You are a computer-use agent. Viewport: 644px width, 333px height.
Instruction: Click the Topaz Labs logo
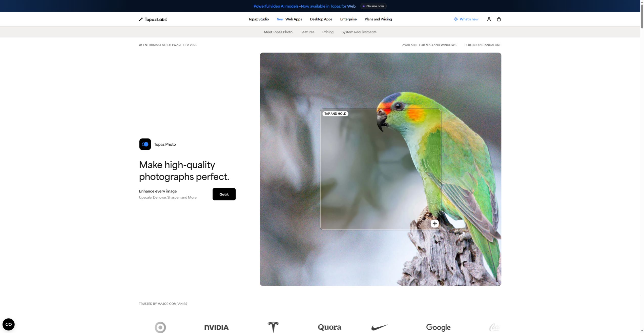pyautogui.click(x=153, y=19)
